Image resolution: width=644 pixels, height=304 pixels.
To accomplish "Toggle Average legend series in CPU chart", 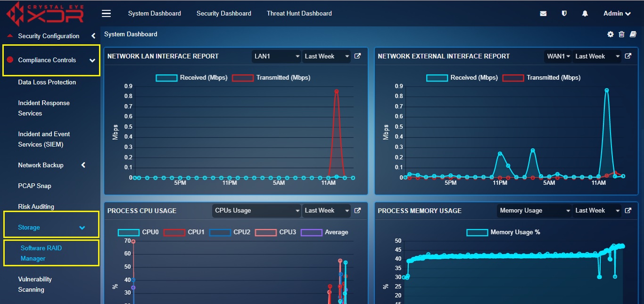I will pyautogui.click(x=324, y=232).
